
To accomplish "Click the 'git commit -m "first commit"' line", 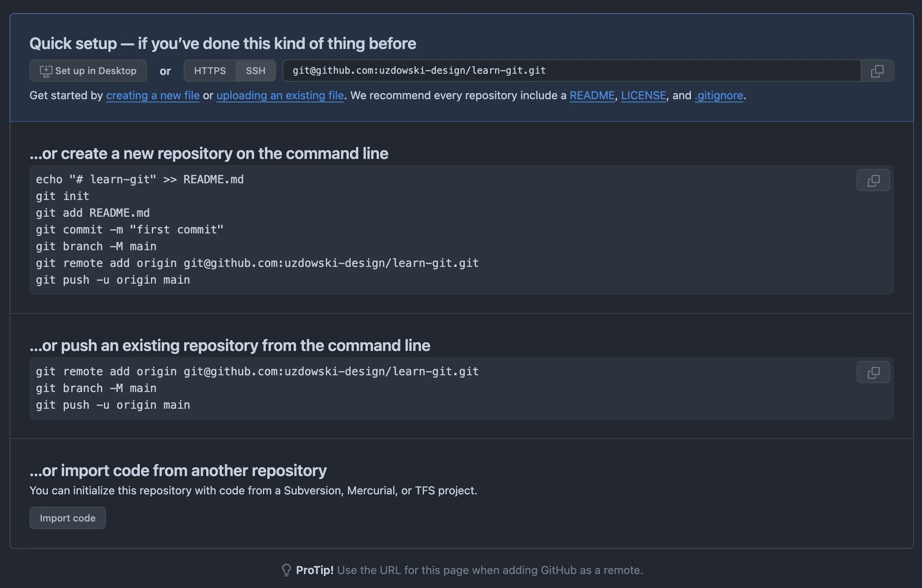I will pyautogui.click(x=129, y=230).
